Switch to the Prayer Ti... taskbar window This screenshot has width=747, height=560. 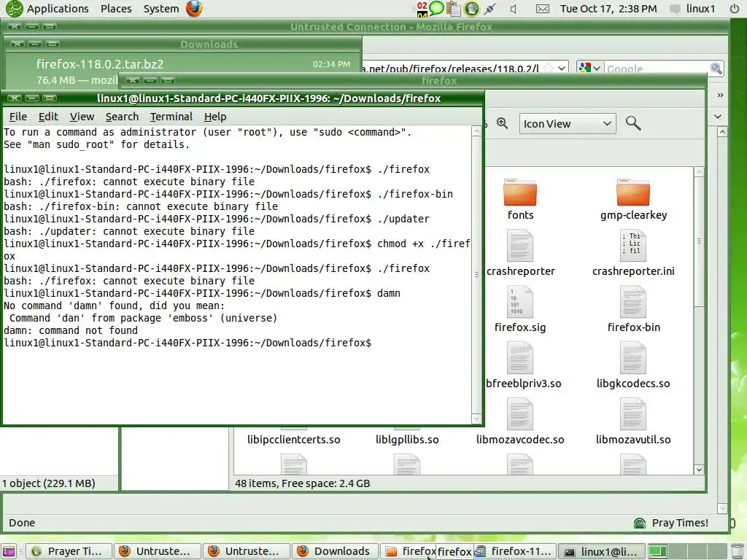tap(69, 551)
